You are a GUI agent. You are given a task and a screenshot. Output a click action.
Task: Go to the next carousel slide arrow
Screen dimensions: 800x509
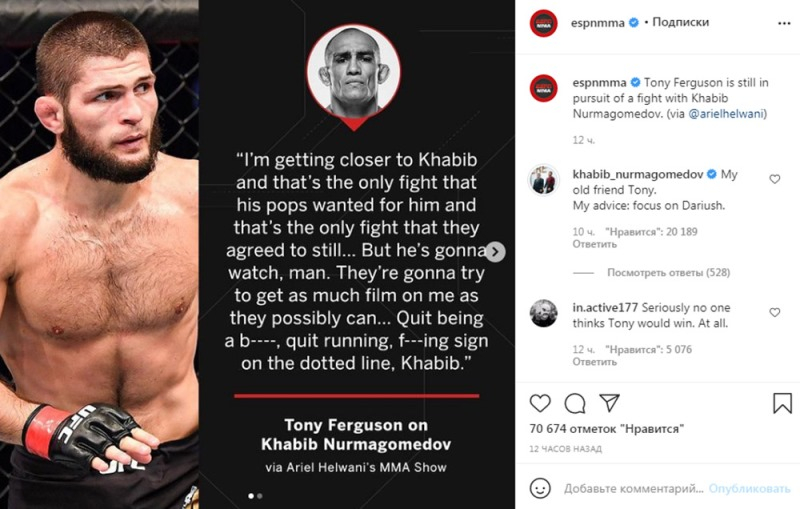pyautogui.click(x=497, y=252)
